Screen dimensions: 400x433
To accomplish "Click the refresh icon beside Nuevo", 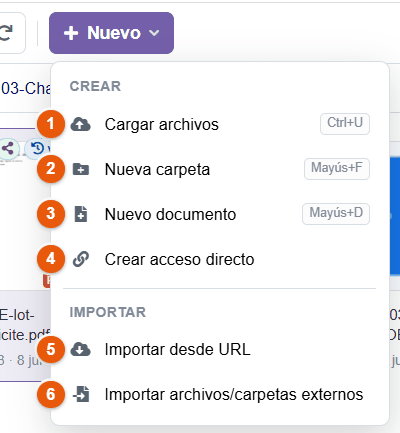I will (x=6, y=33).
